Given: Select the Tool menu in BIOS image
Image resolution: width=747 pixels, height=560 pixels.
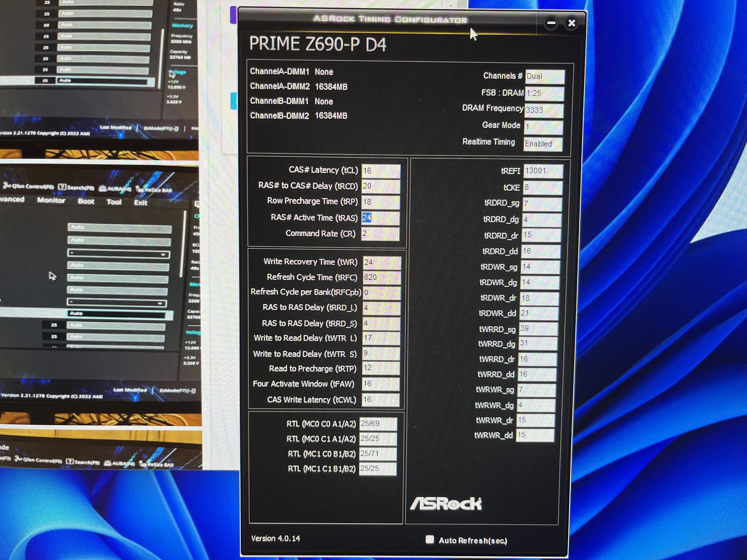Looking at the screenshot, I should coord(114,202).
